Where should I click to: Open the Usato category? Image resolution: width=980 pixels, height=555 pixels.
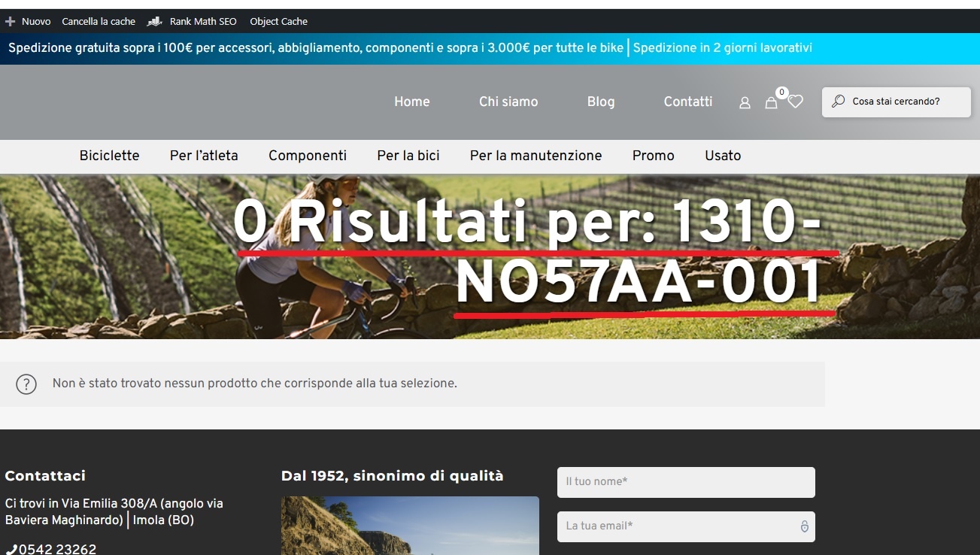click(x=723, y=156)
